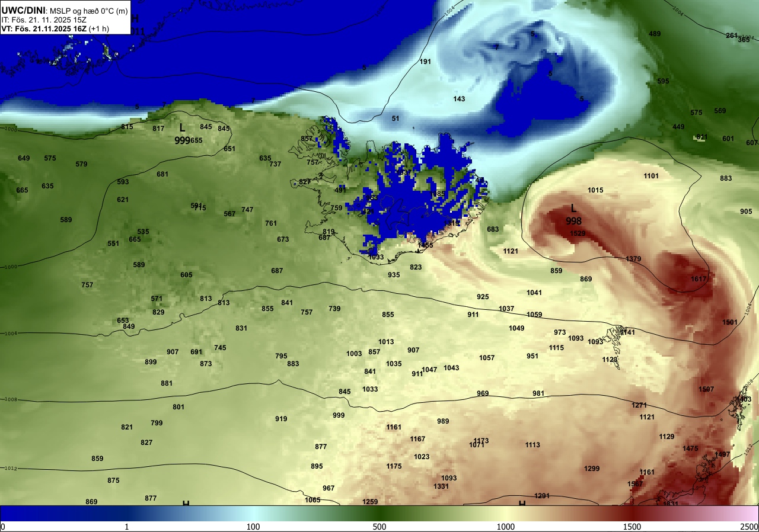Click the 1500 tick label on color scale
The height and width of the screenshot is (532, 759).
click(x=632, y=527)
